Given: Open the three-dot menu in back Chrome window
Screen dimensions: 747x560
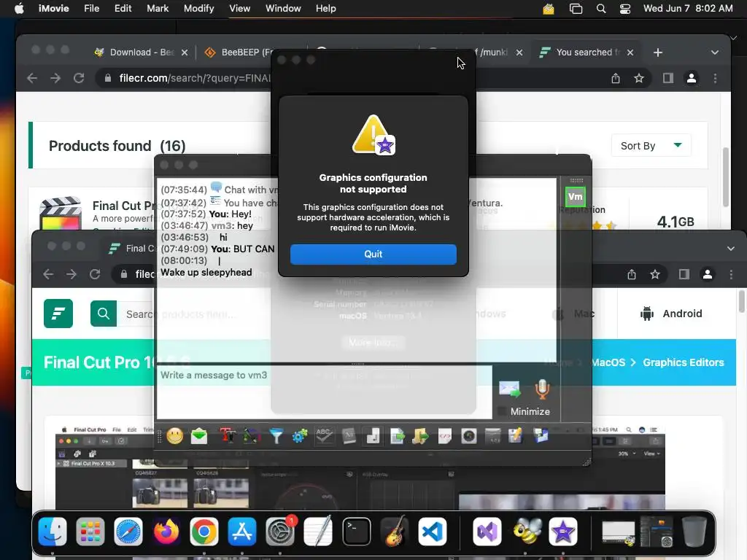Looking at the screenshot, I should coord(715,78).
